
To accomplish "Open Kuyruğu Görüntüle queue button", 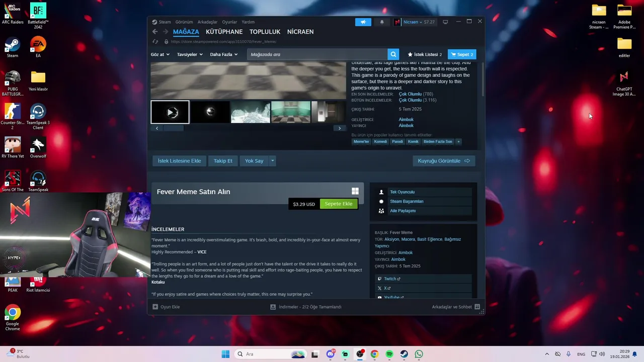I will (444, 161).
